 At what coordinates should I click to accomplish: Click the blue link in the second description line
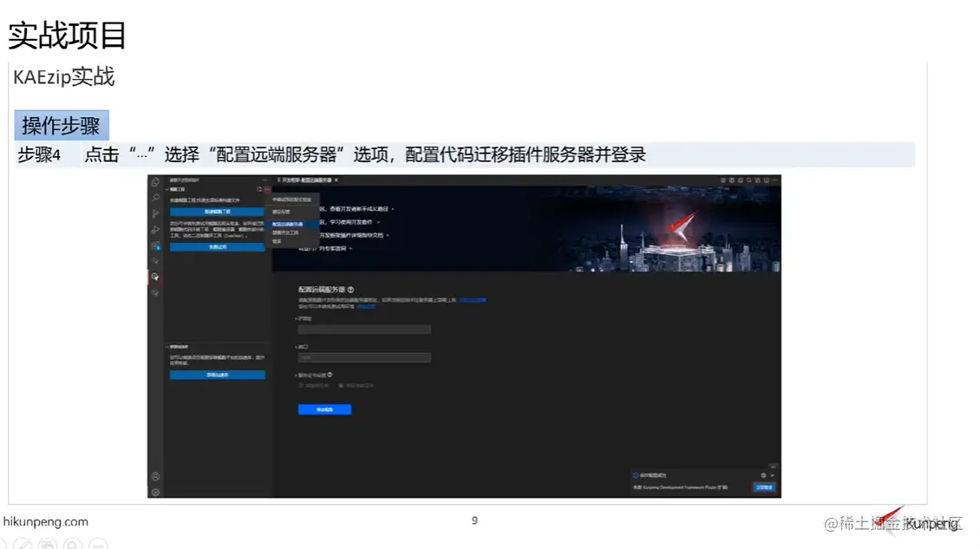(x=366, y=306)
